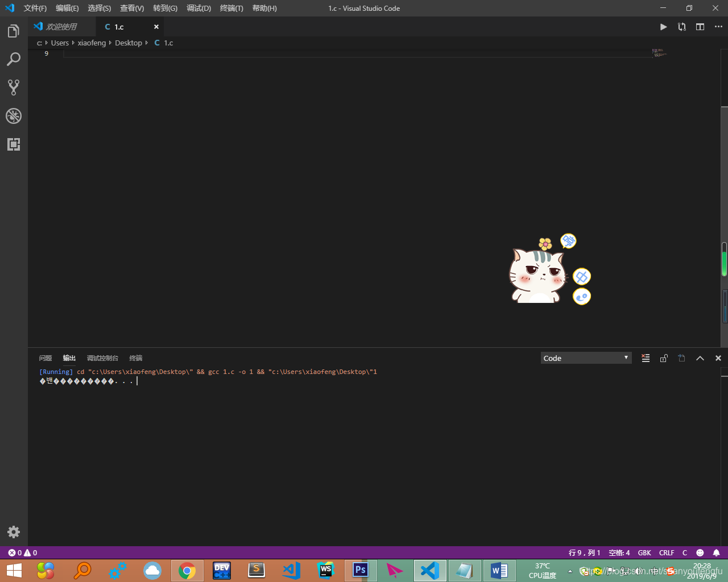Open Dev-C++ from the taskbar

coord(222,570)
